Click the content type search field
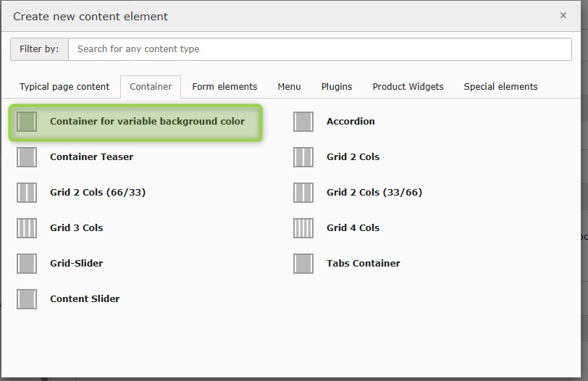This screenshot has width=588, height=381. click(319, 49)
